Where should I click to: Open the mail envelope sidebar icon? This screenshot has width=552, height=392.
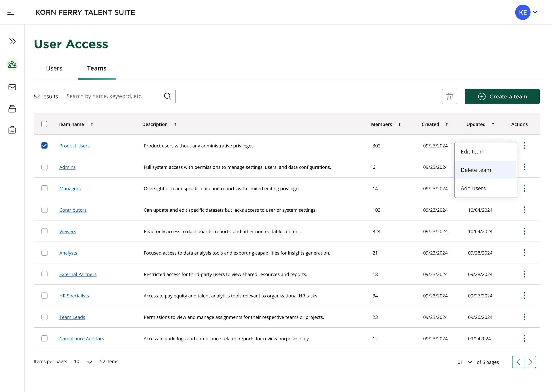(x=12, y=87)
